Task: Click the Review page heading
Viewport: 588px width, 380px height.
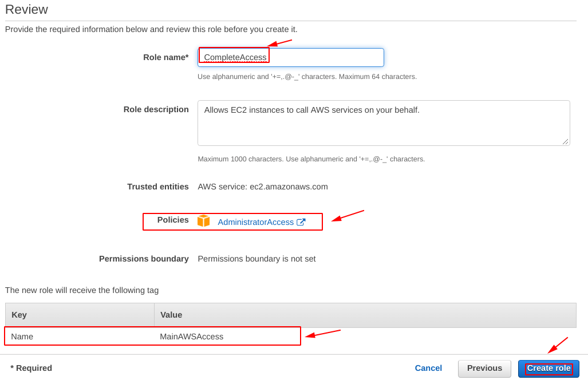Action: click(x=27, y=9)
